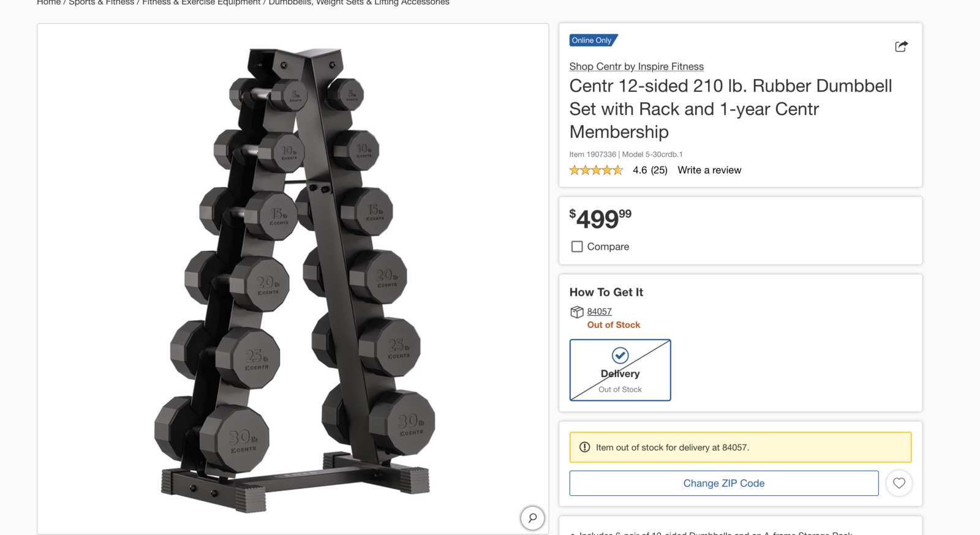Open image zoom with the magnifier icon
Image resolution: width=980 pixels, height=535 pixels.
pyautogui.click(x=532, y=518)
